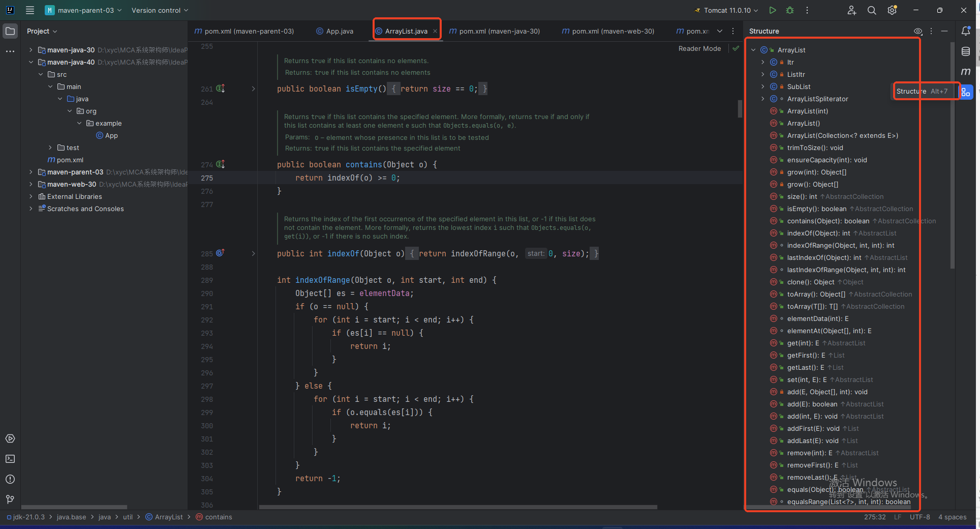Start debugging with the bug icon
980x529 pixels.
790,10
